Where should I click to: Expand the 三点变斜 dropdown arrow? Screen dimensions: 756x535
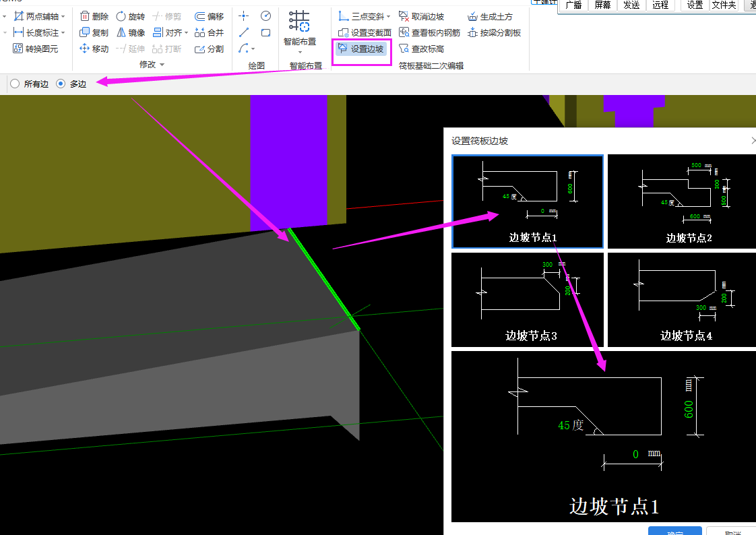388,17
